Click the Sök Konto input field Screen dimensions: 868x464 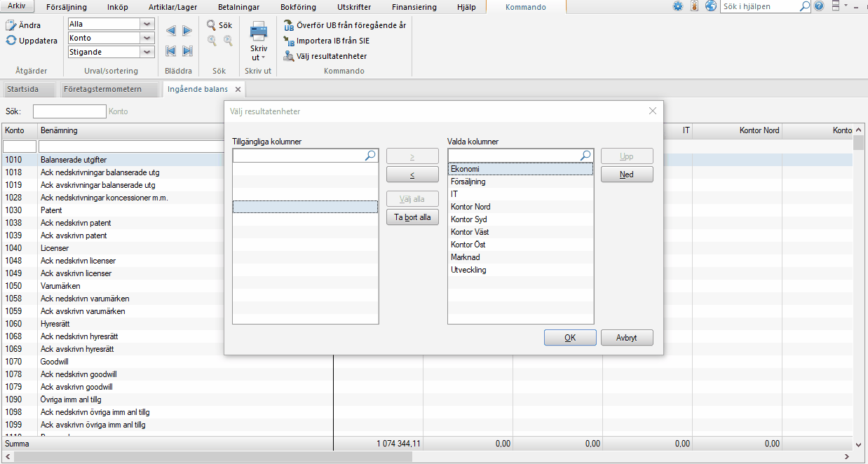point(69,111)
